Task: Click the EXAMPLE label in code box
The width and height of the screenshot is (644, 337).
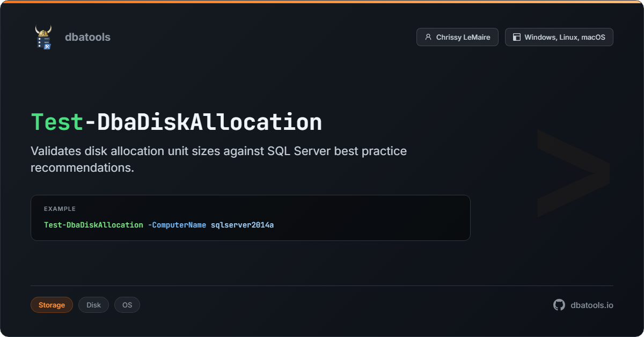Action: [x=60, y=209]
